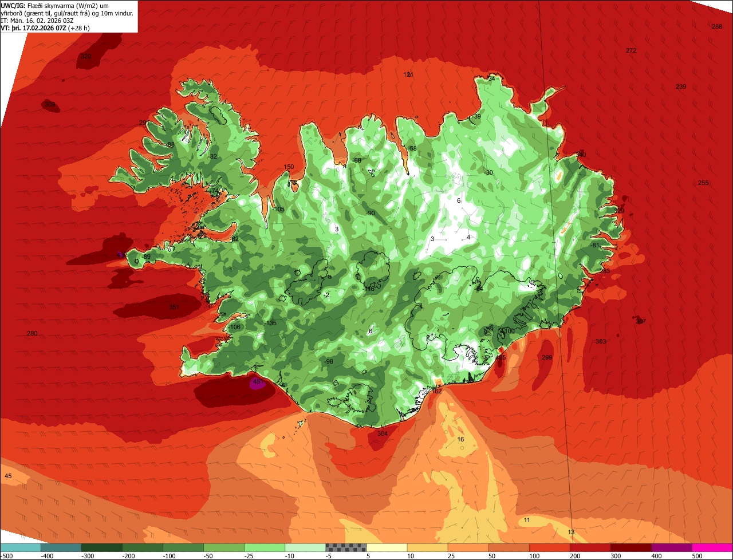733x560 pixels.
Task: Click the map value '255' east of Iceland
Action: [703, 183]
